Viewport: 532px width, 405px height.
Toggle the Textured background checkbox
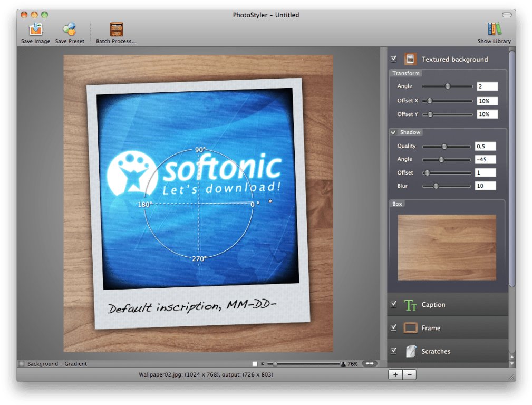tap(393, 59)
